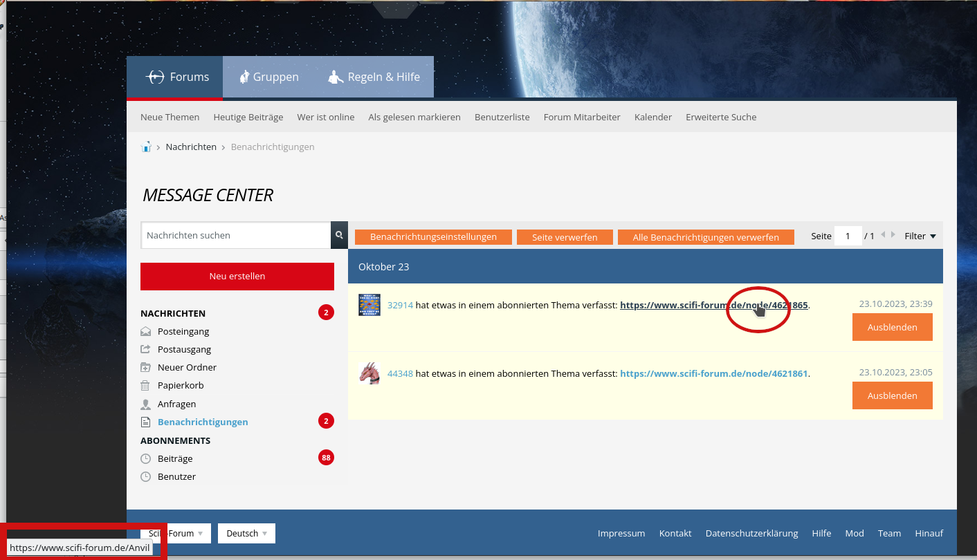Go to next page arrow
Image resolution: width=977 pixels, height=560 pixels.
[x=893, y=235]
